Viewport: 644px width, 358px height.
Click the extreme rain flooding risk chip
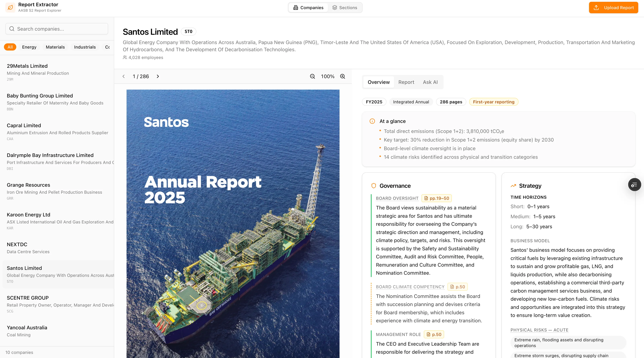click(568, 342)
